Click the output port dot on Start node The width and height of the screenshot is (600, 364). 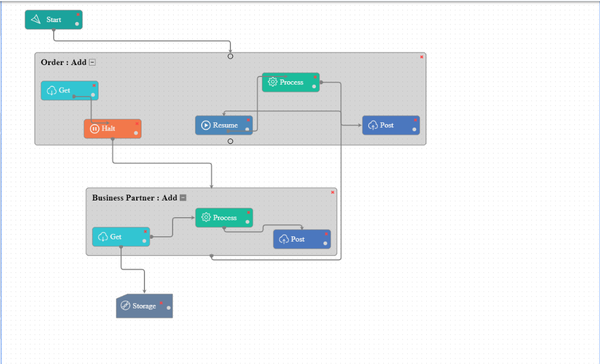pos(77,23)
